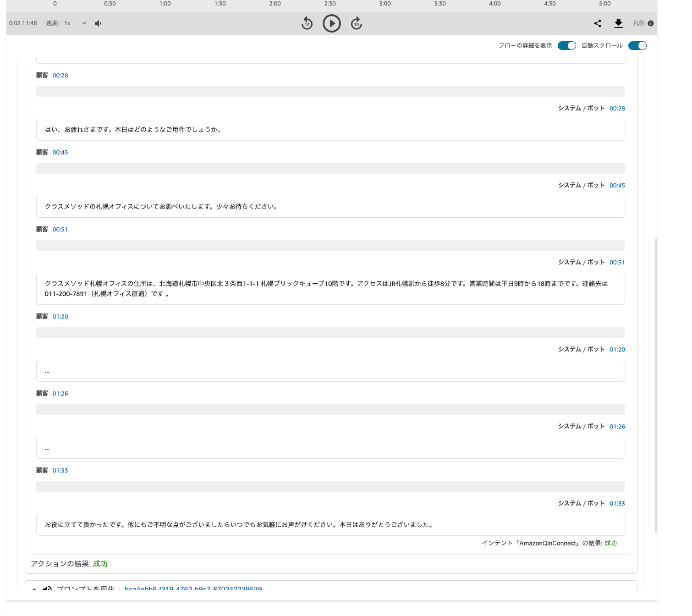
Task: Collapse the プロンプトを再生 section
Action: (x=34, y=589)
